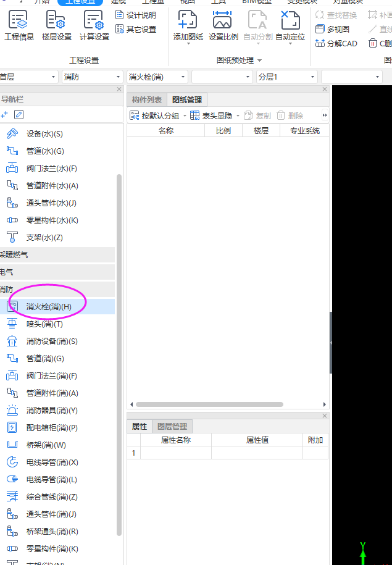
Task: Open 楼层设置 floor settings
Action: (57, 25)
